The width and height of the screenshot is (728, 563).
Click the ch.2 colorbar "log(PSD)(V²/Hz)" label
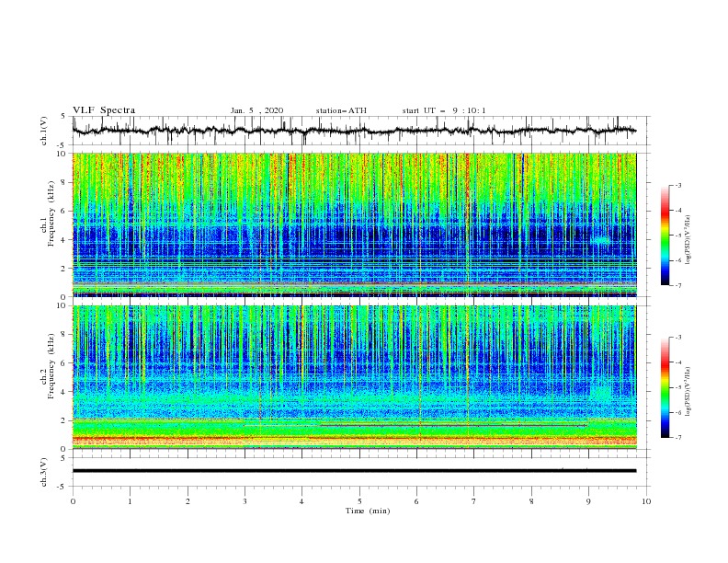coord(688,391)
